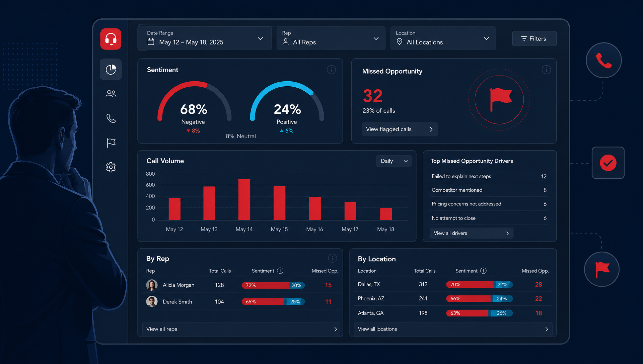Screen dimensions: 643x364
Task: Click the name Derek Smith
Action: pos(177,302)
